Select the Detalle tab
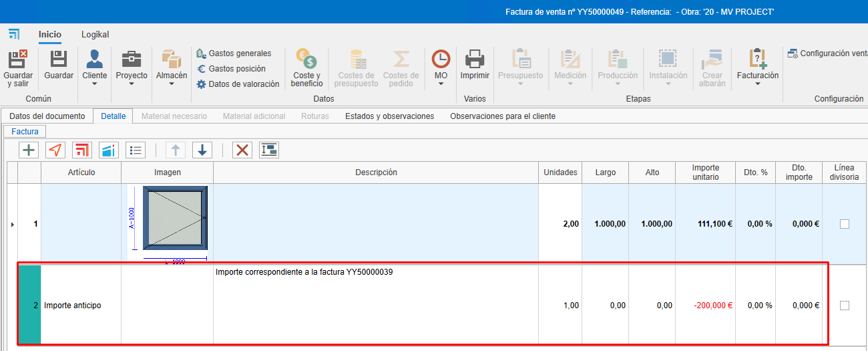 pyautogui.click(x=113, y=116)
